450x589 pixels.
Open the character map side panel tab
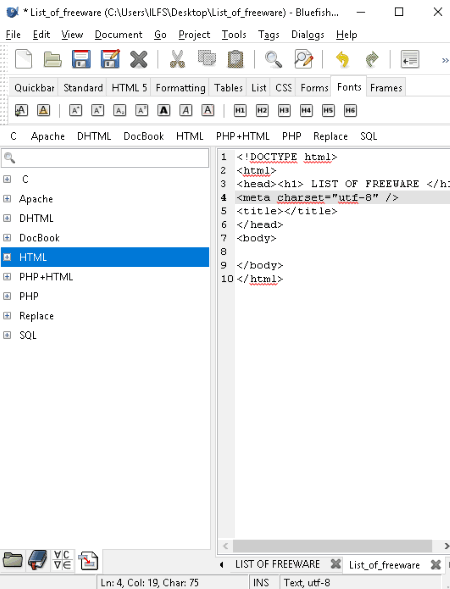[x=62, y=560]
